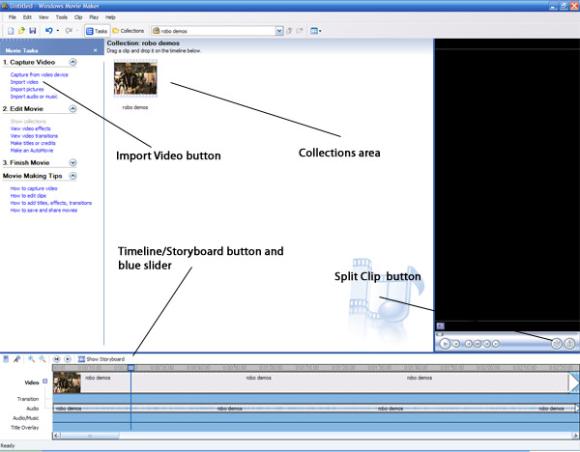Image resolution: width=580 pixels, height=452 pixels.
Task: Step to next frame in preview
Action: (487, 344)
